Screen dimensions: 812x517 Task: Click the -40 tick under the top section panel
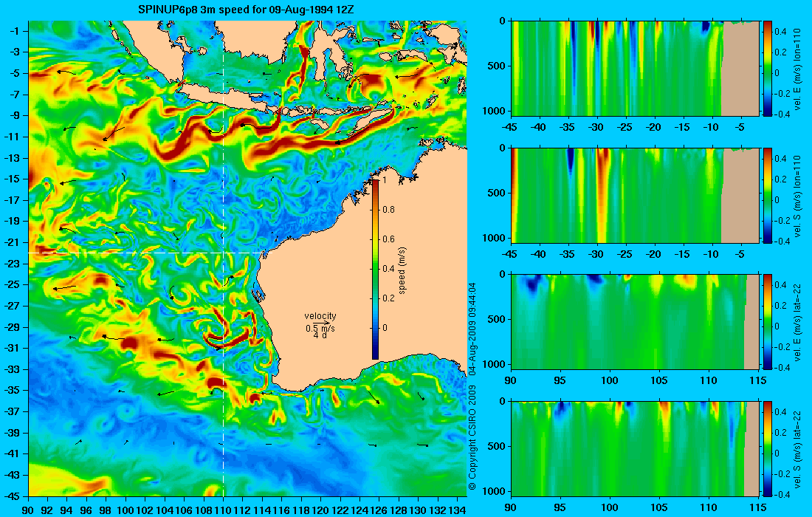[x=540, y=128]
